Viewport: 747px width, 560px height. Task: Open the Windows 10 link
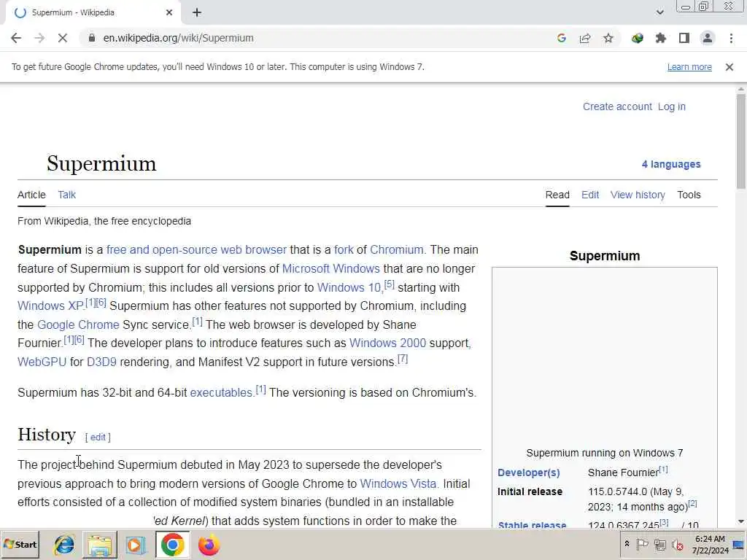coord(349,287)
